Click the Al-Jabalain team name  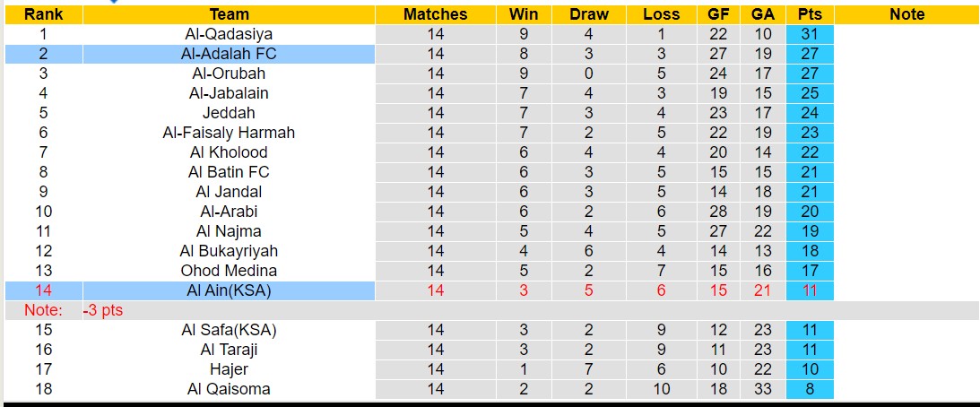click(x=229, y=93)
